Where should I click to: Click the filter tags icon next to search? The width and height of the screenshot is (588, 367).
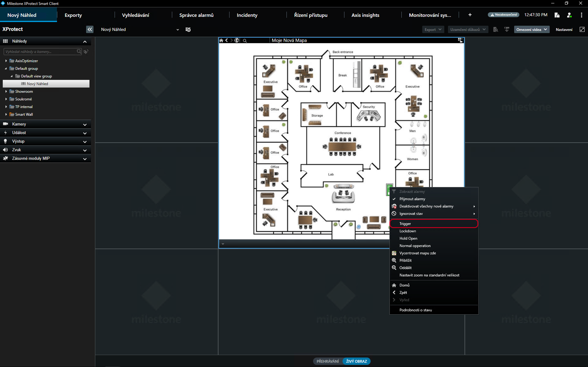coord(86,51)
